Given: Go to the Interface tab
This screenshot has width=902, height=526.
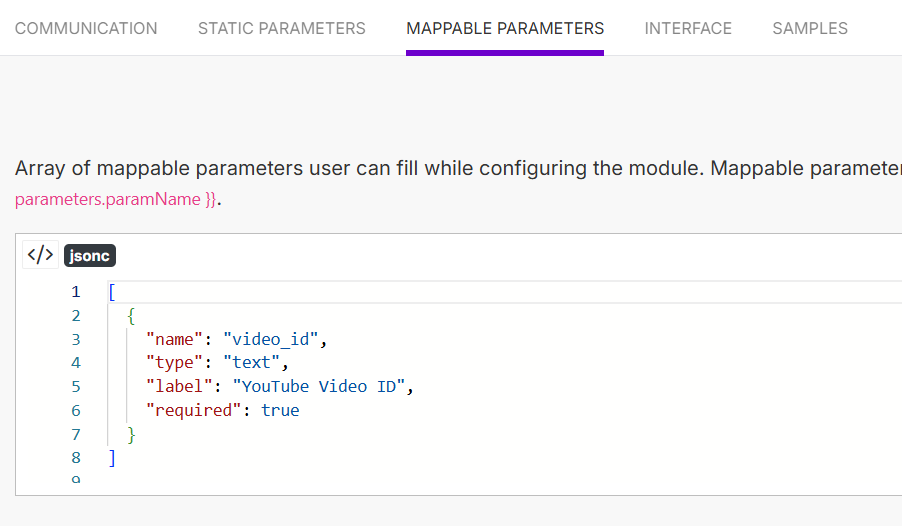Looking at the screenshot, I should pos(688,28).
